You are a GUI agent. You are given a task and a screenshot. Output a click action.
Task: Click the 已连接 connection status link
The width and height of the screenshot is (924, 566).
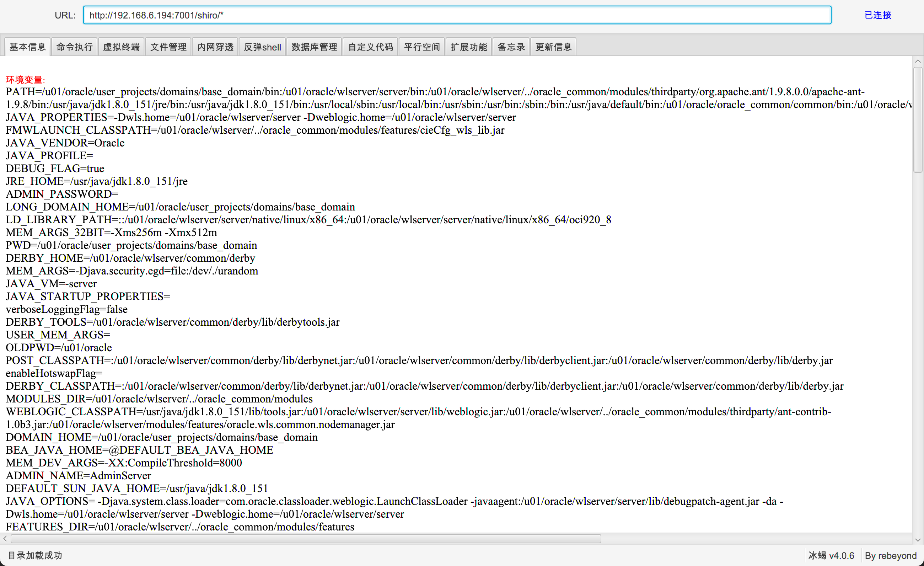pyautogui.click(x=877, y=15)
